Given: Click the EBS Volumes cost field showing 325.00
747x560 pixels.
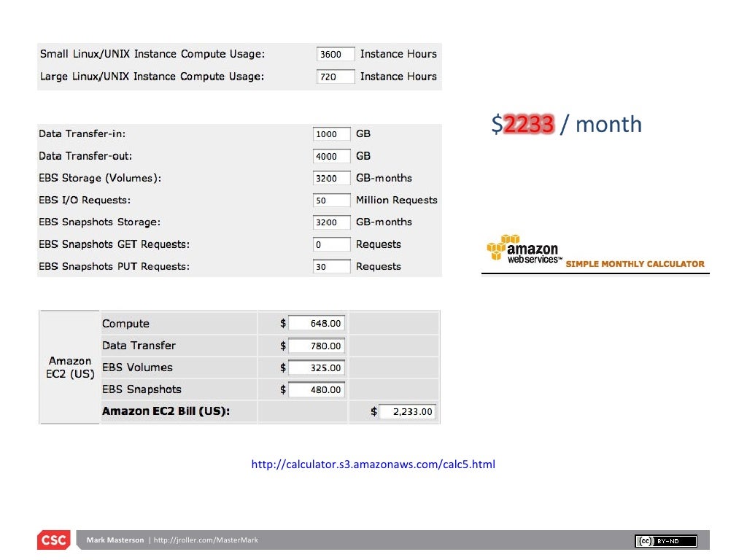Looking at the screenshot, I should pyautogui.click(x=317, y=367).
